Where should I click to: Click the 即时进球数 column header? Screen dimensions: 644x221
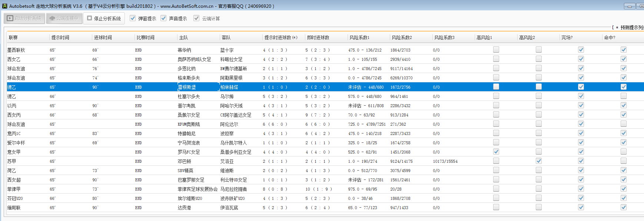[318, 37]
